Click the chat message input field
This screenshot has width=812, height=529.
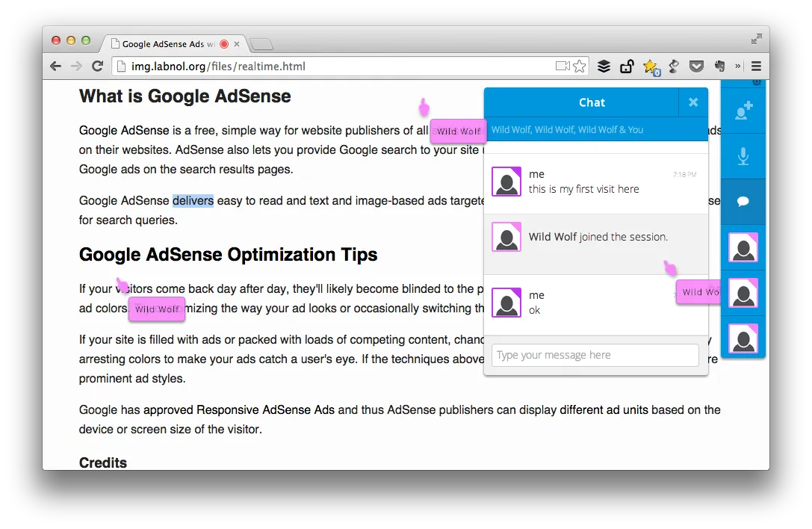pyautogui.click(x=595, y=355)
